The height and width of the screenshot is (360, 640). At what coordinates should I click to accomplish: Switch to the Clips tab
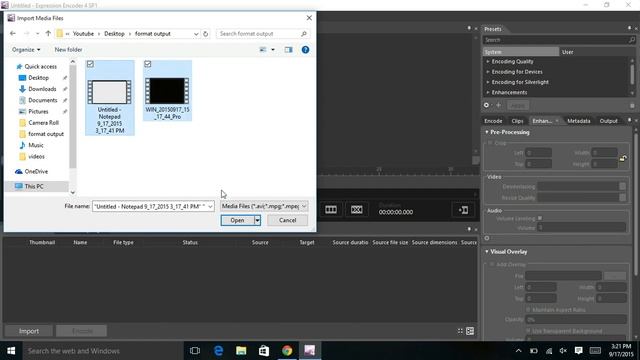517,121
